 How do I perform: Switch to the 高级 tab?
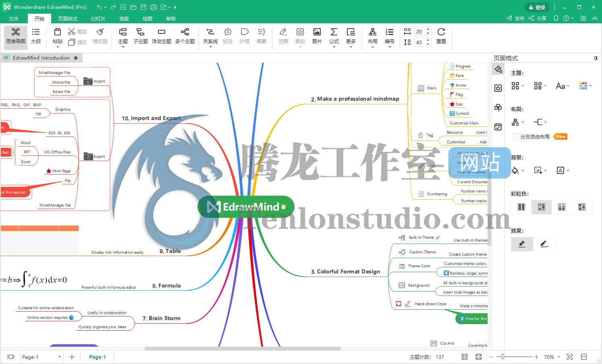(124, 19)
